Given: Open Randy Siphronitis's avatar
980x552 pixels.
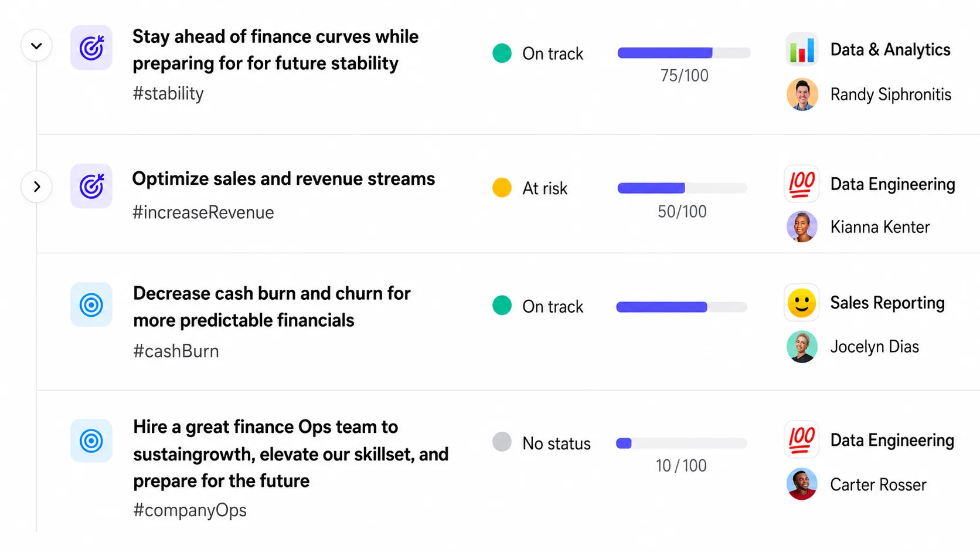Looking at the screenshot, I should click(x=802, y=94).
